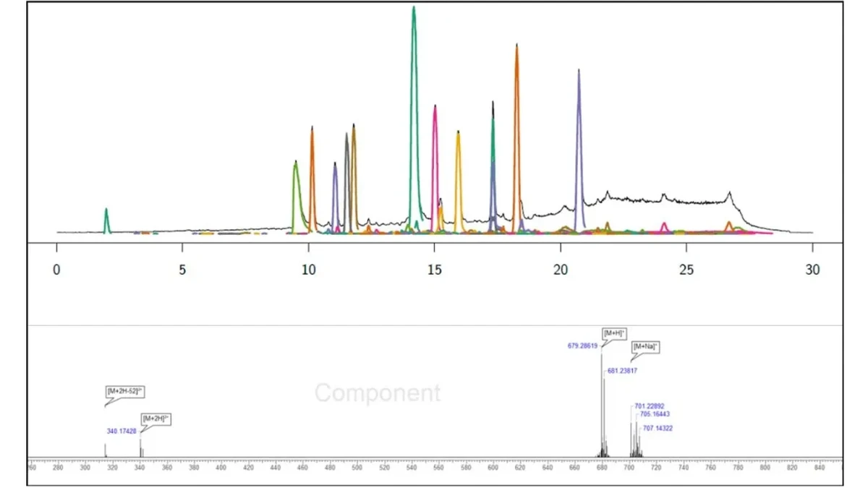Click the [M+H]+ annotation label
Screen dimensions: 868x488
pyautogui.click(x=614, y=333)
